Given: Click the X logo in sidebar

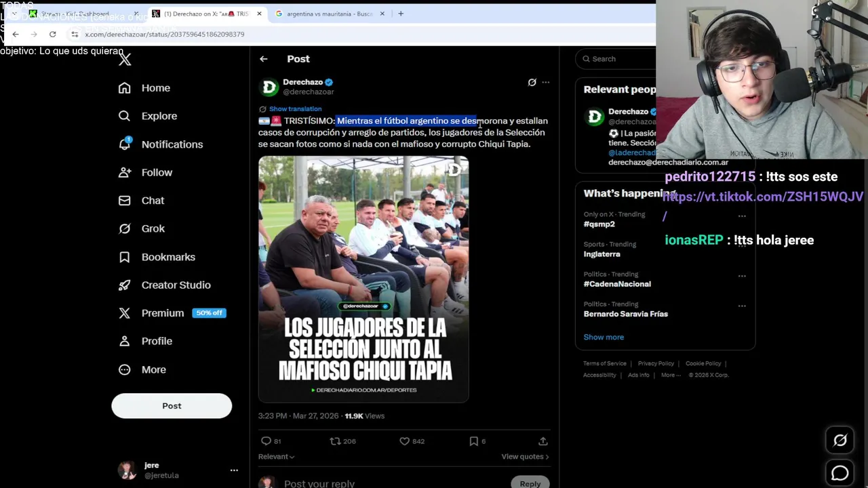Looking at the screenshot, I should [125, 59].
